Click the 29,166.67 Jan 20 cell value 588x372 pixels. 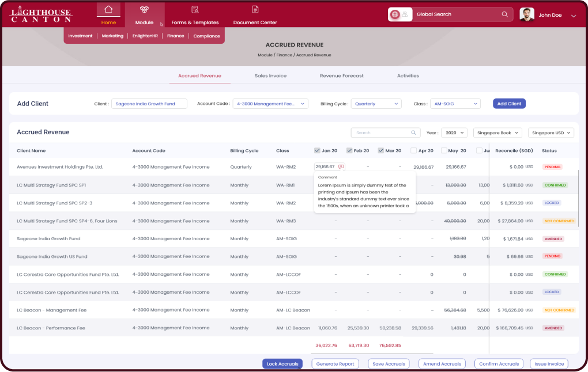(325, 166)
